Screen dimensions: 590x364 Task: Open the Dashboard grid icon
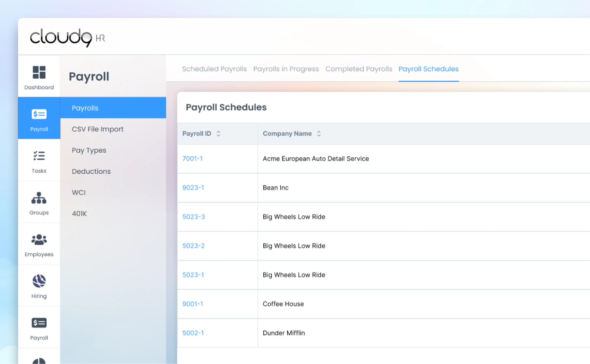coord(39,72)
